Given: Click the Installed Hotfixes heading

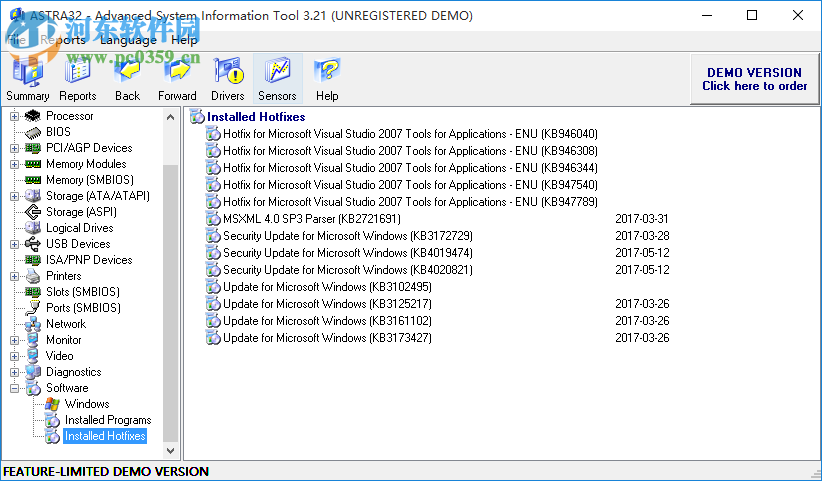Looking at the screenshot, I should [x=256, y=117].
